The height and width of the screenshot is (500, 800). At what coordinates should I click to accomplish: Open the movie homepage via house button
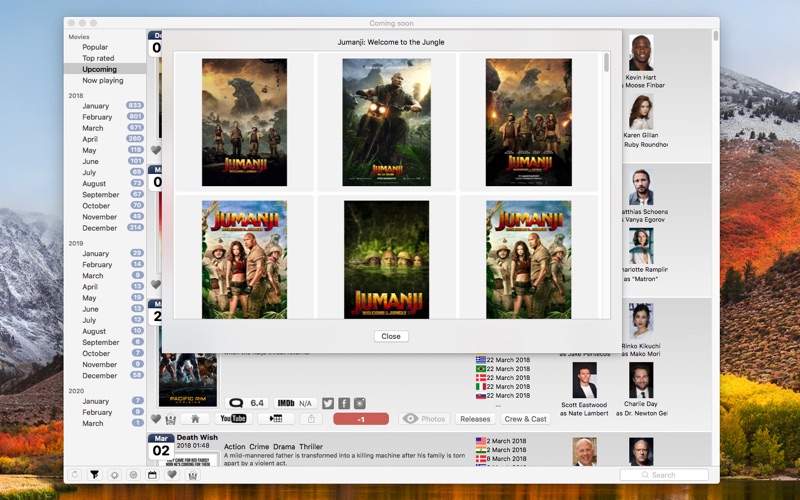click(195, 419)
